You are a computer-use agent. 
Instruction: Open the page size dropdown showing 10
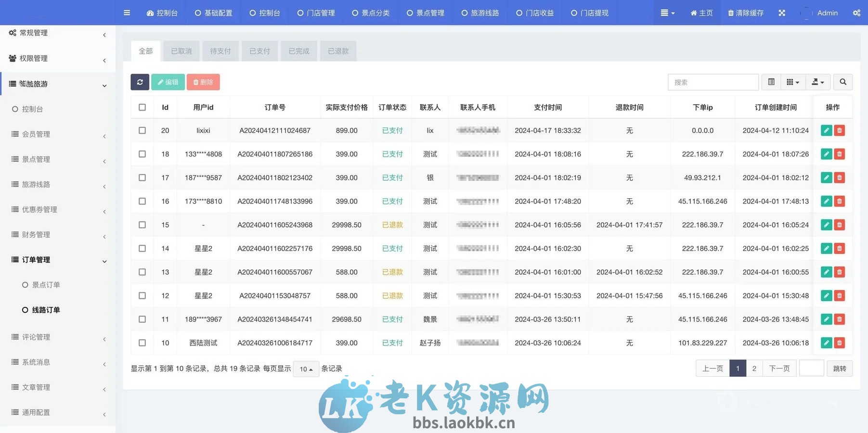tap(305, 369)
